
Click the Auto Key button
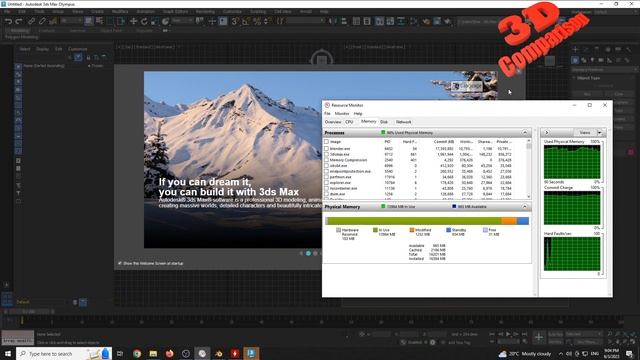[556, 334]
